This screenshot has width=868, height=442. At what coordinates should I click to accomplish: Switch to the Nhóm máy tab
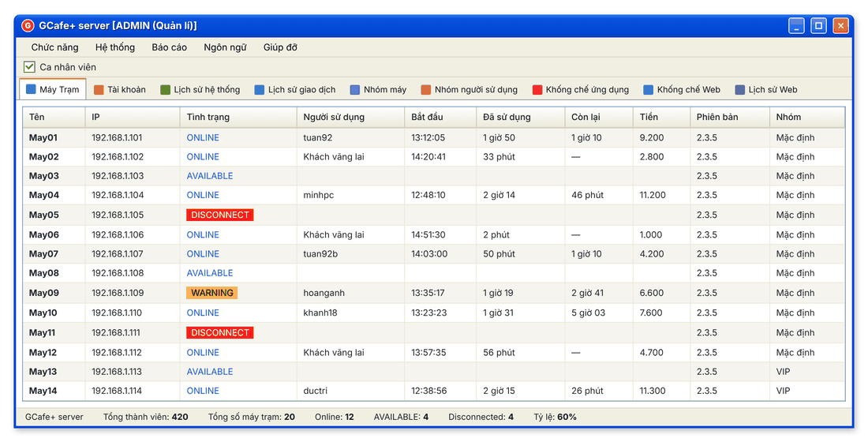pyautogui.click(x=379, y=90)
